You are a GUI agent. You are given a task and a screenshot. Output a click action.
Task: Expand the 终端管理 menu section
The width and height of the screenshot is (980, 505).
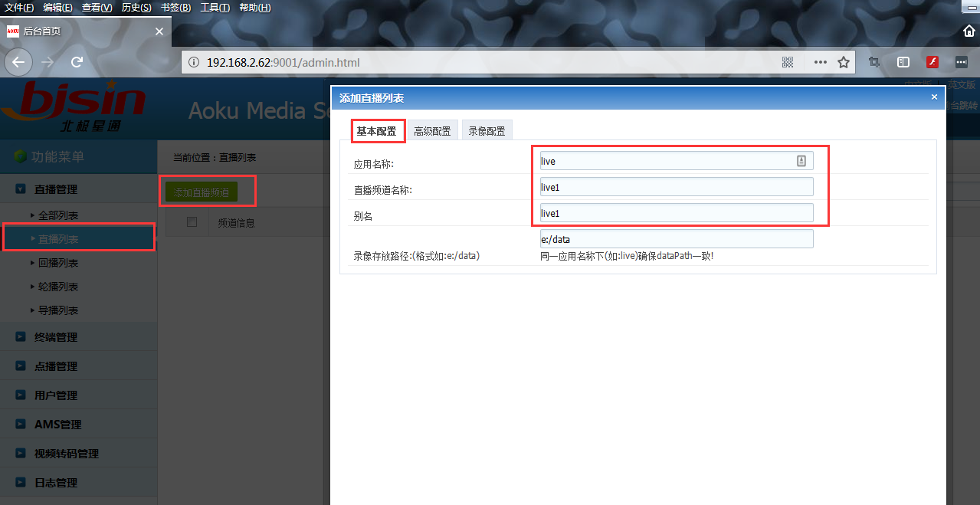[78, 337]
